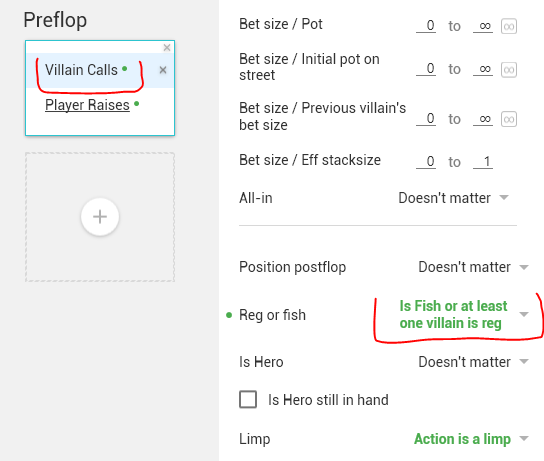Viewport: 544px width, 461px height.
Task: Click the plus icon to add action
Action: pyautogui.click(x=100, y=217)
